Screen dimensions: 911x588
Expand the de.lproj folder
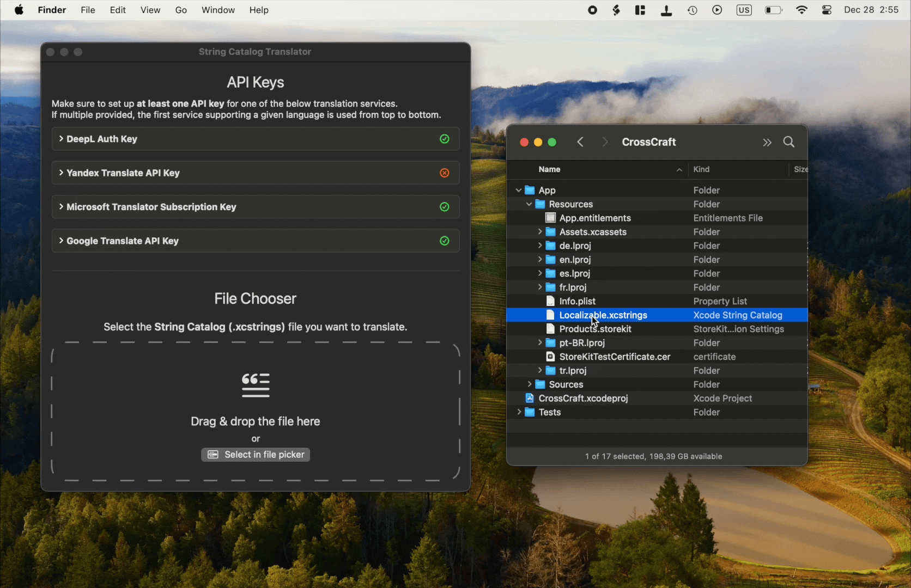point(540,246)
